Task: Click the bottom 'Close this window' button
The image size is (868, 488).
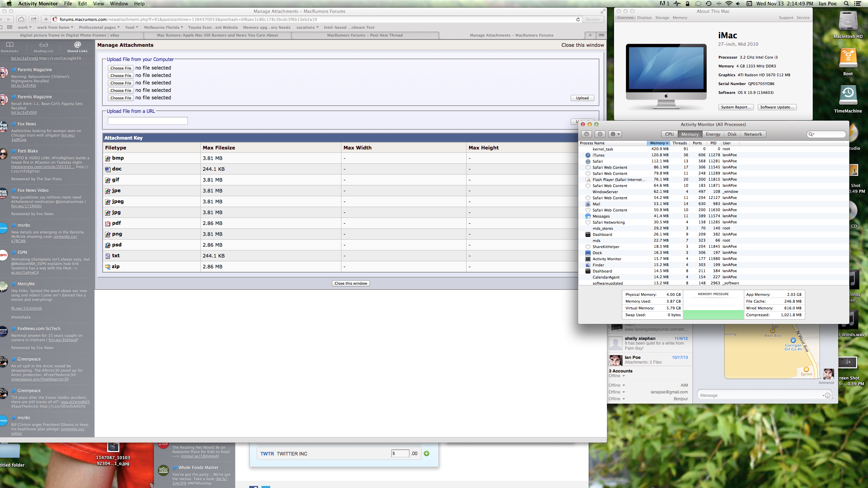Action: point(351,283)
